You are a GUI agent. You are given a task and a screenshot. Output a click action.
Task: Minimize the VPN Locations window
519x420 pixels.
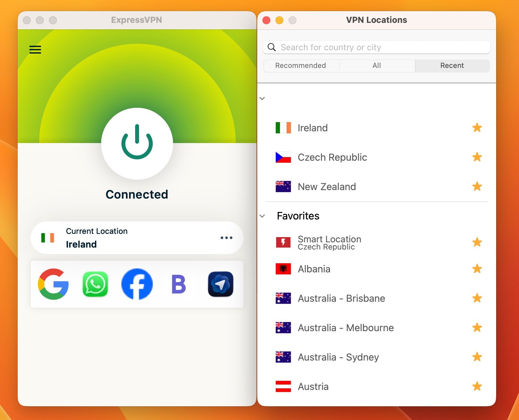pos(279,20)
